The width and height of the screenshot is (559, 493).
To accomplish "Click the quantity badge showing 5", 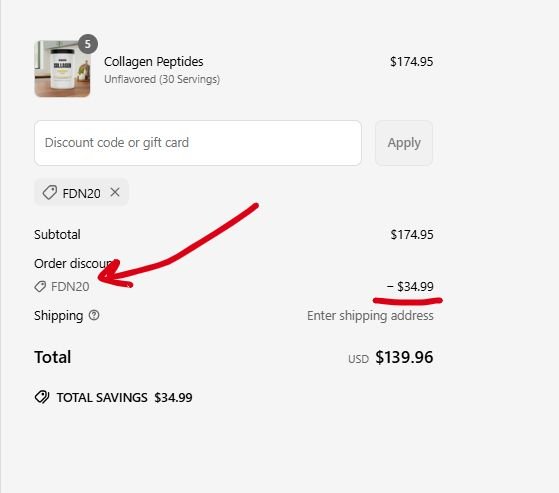I will click(87, 44).
